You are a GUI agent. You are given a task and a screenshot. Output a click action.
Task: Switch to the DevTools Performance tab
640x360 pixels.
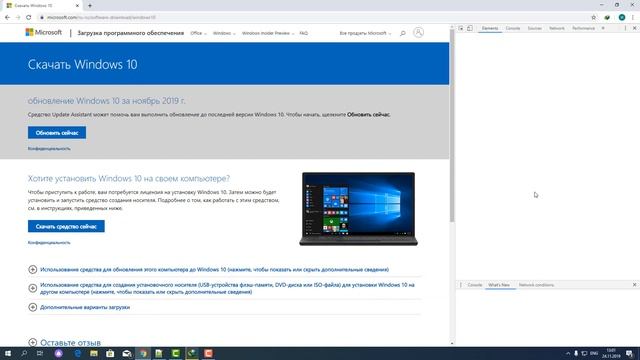[583, 28]
